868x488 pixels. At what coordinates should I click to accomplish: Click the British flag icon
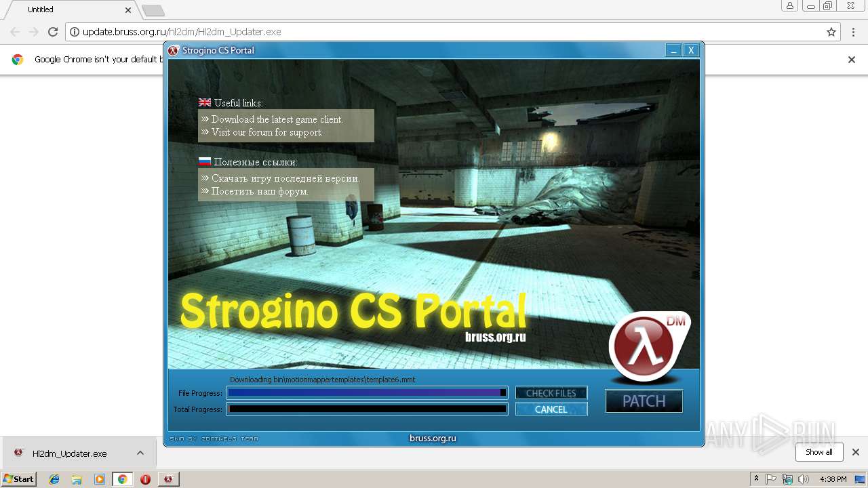pyautogui.click(x=205, y=102)
